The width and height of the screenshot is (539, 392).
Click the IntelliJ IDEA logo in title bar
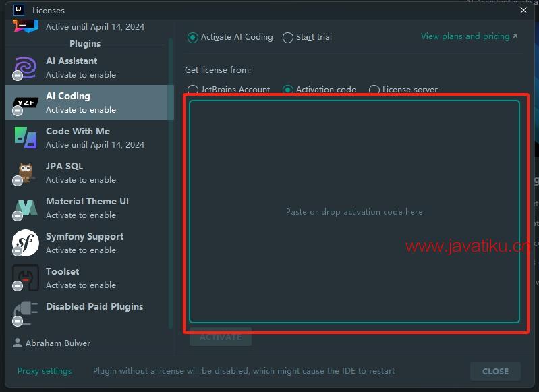tap(19, 10)
